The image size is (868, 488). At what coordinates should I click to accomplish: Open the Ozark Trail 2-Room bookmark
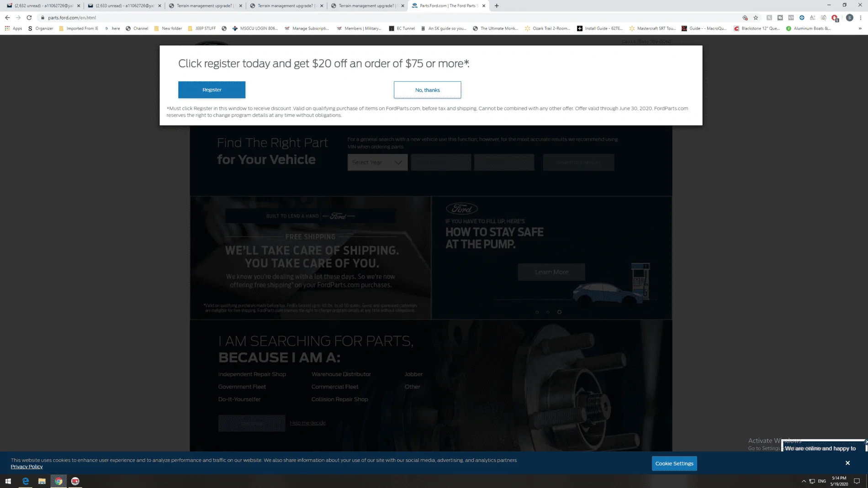click(548, 28)
